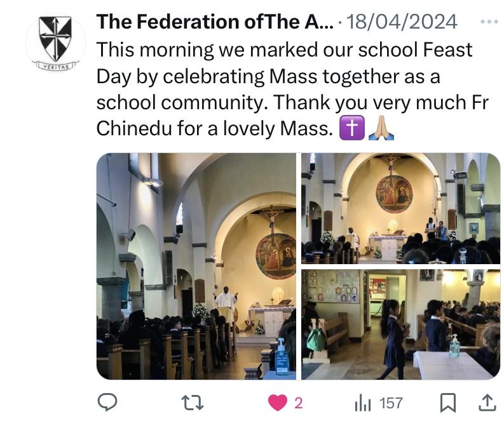The image size is (504, 421).
Task: Share the post with the upload arrow icon
Action: (x=487, y=403)
